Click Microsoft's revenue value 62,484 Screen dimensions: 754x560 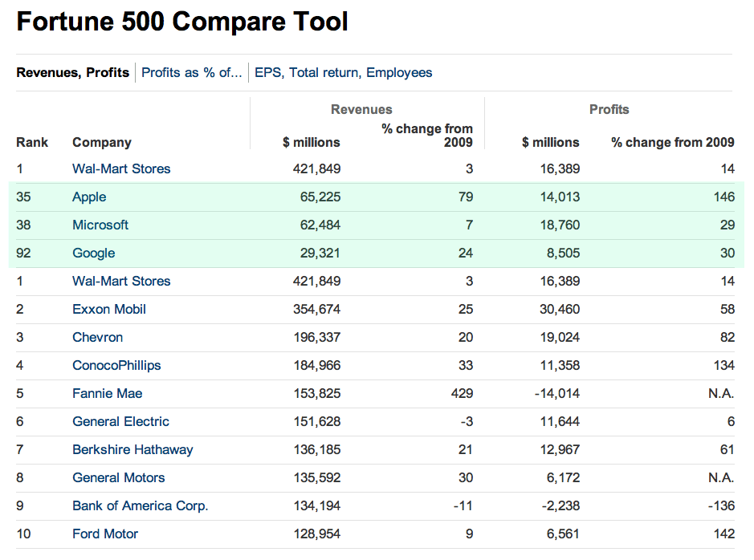coord(320,225)
